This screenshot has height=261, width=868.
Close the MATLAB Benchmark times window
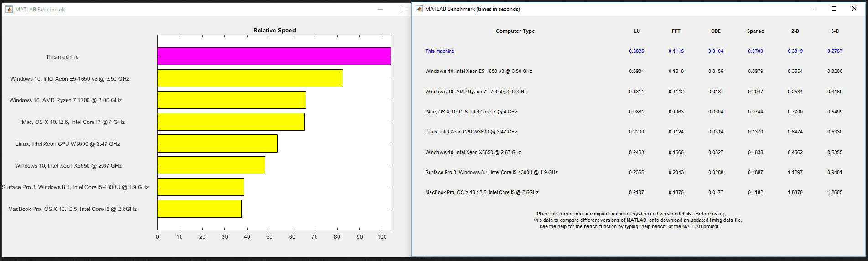[x=855, y=9]
